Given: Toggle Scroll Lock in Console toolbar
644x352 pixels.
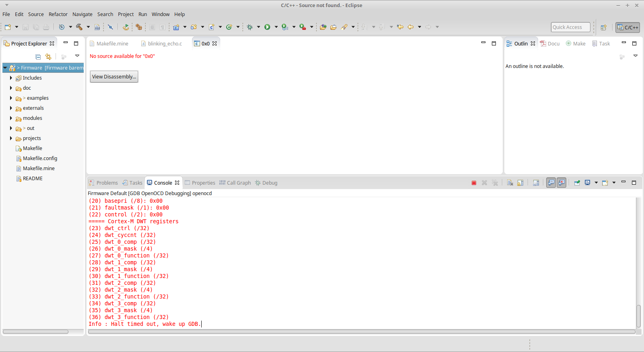Looking at the screenshot, I should coord(520,183).
